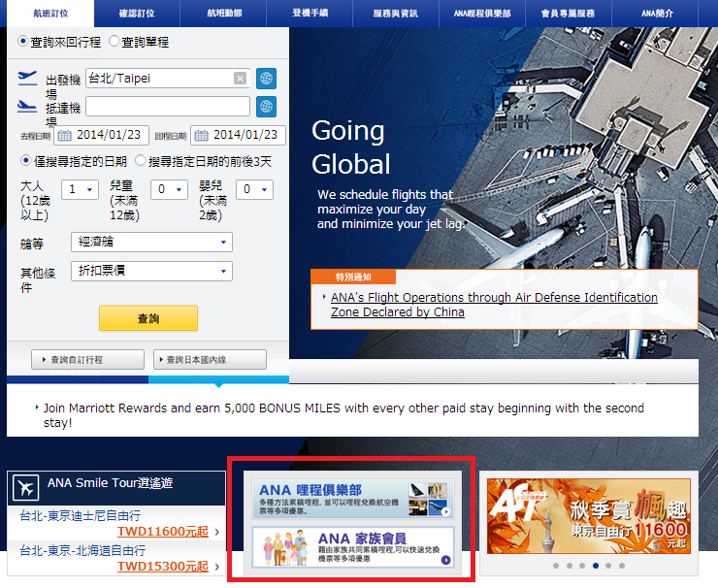Click arrow next to TWD15300元起
This screenshot has height=588, width=718.
[217, 567]
